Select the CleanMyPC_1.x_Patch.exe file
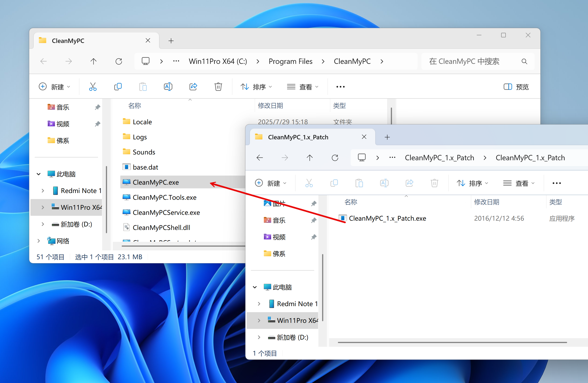This screenshot has height=383, width=588. (x=387, y=218)
